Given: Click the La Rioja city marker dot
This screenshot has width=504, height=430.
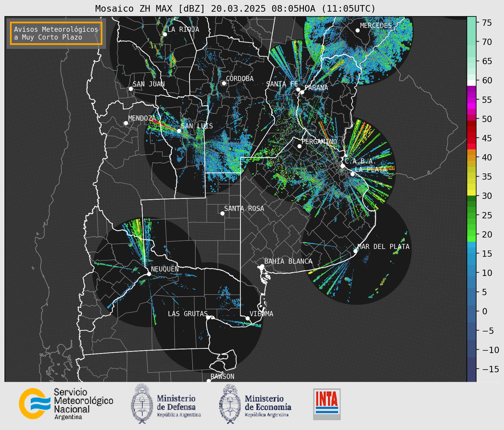Looking at the screenshot, I should click(165, 34).
